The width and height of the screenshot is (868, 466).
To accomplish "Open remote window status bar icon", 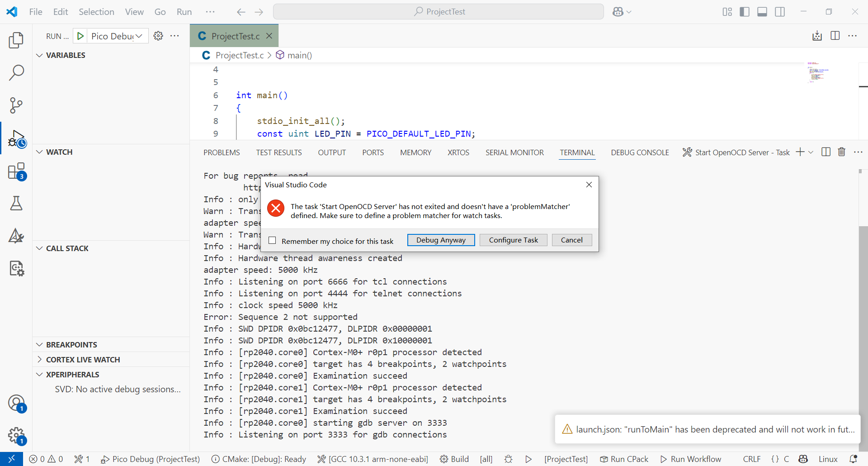I will (11, 459).
